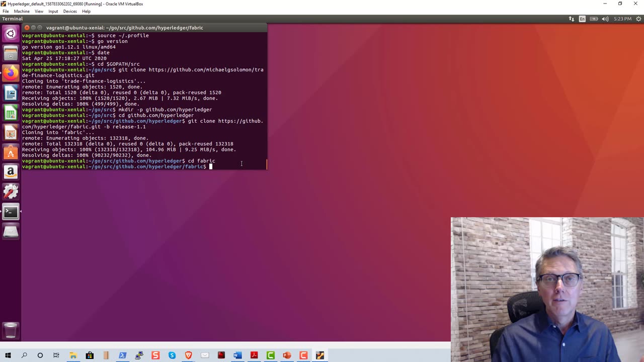
Task: Open VirtualBox File menu
Action: point(6,11)
